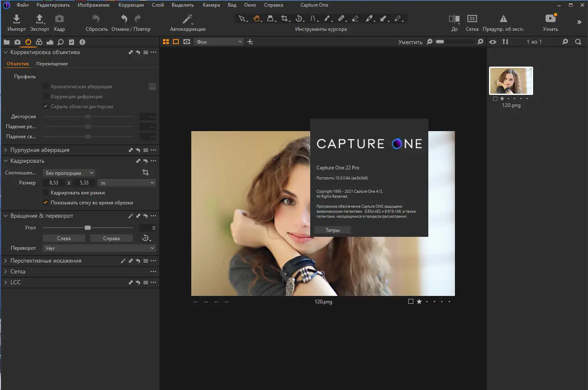This screenshot has width=588, height=390.
Task: Select the 120.png thumbnail in filmstrip
Action: (511, 80)
